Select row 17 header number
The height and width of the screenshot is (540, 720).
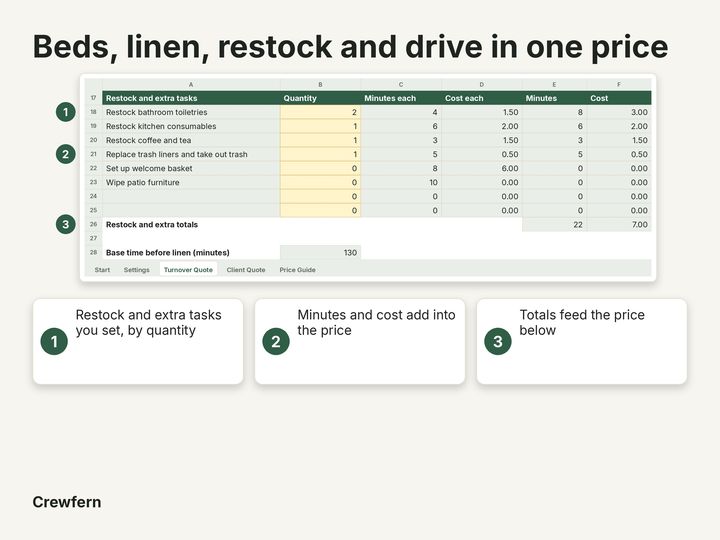[x=94, y=98]
